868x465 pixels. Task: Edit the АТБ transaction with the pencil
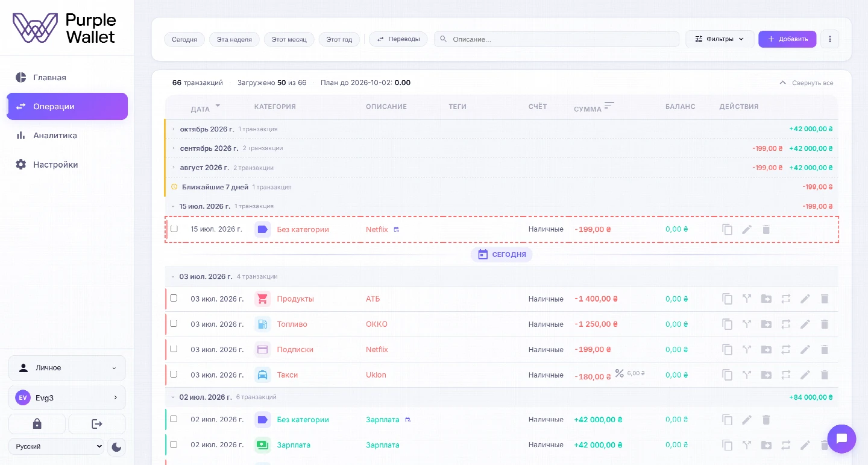[805, 299]
